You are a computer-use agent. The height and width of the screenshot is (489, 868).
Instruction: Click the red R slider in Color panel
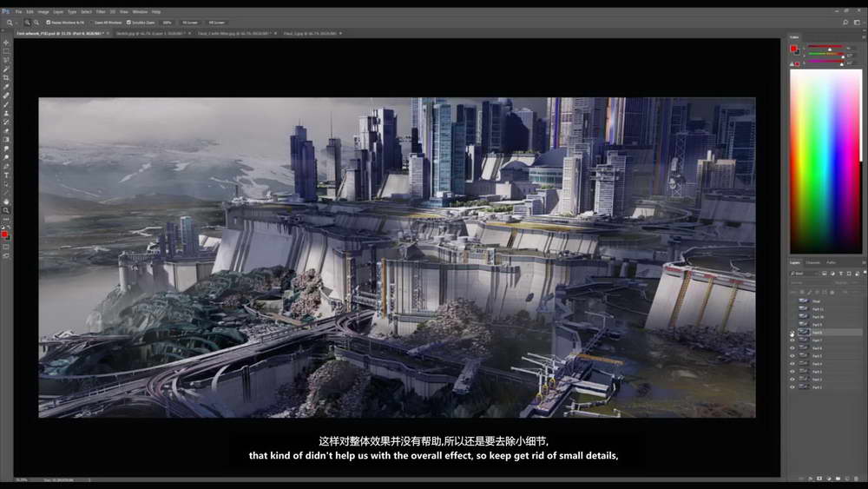(825, 48)
